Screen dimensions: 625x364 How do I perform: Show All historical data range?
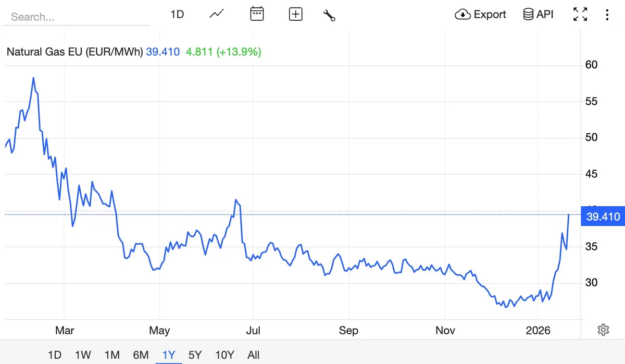coord(254,355)
